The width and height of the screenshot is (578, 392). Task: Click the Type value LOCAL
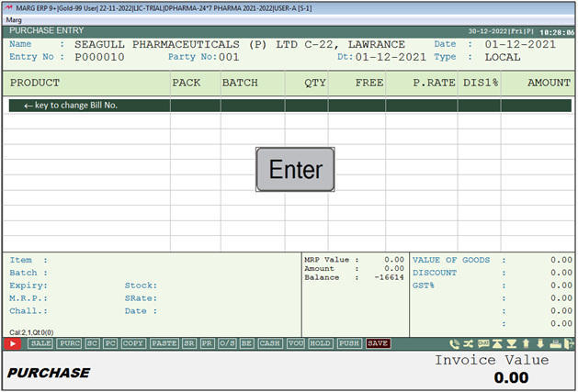coord(503,57)
